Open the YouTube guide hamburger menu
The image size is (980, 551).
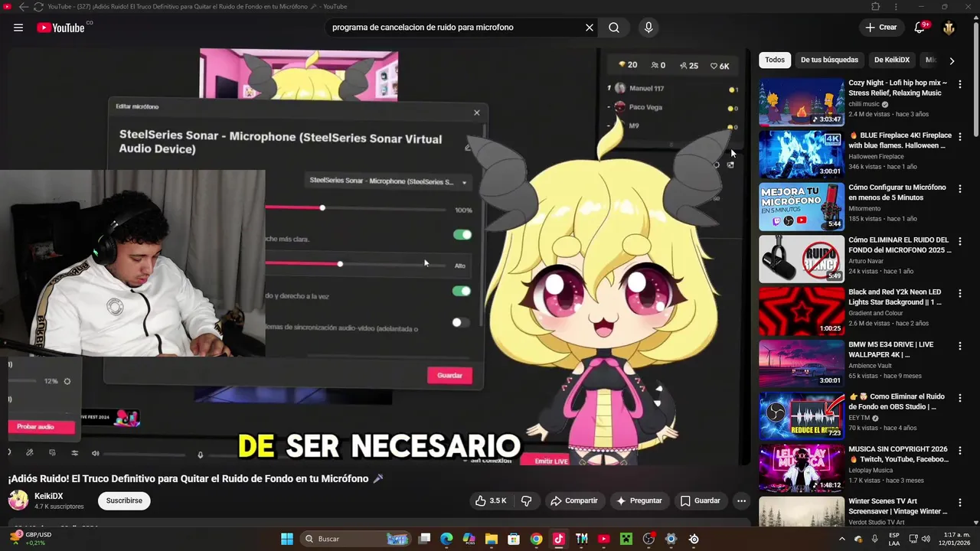pos(18,28)
